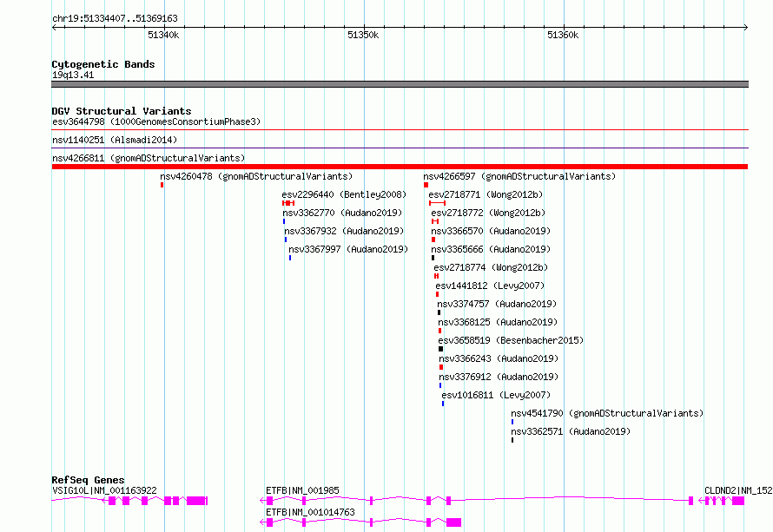Click the nsv3365666 Audano2019 variant label
The image size is (773, 532).
[491, 249]
